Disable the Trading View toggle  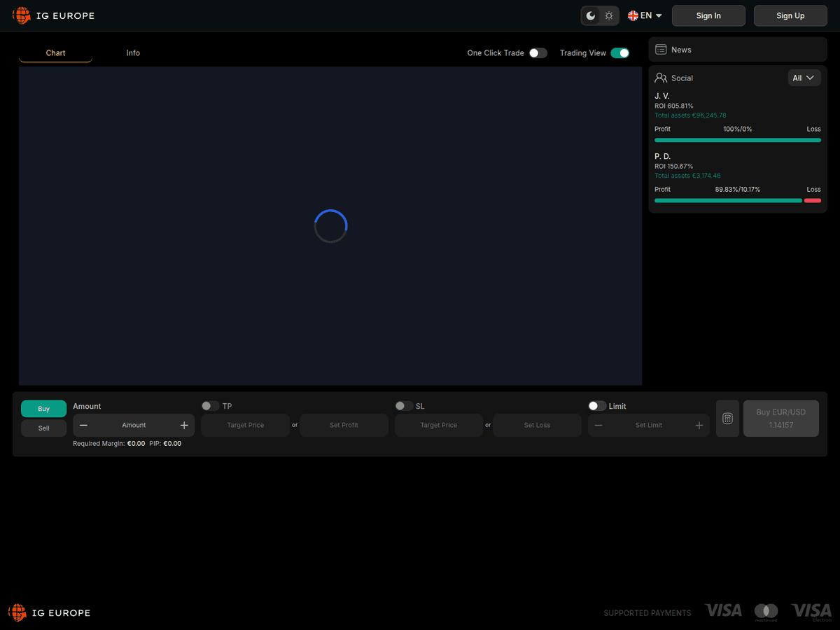(x=619, y=52)
